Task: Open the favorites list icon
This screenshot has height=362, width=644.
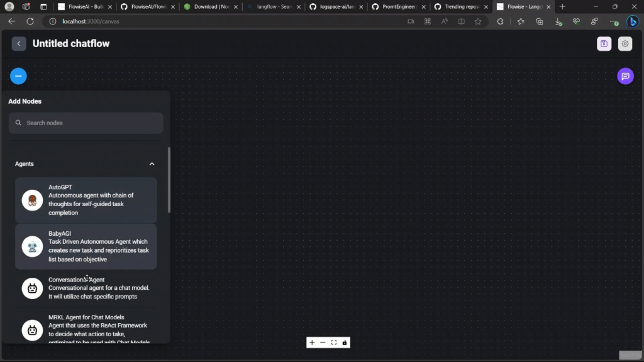Action: 521,21
